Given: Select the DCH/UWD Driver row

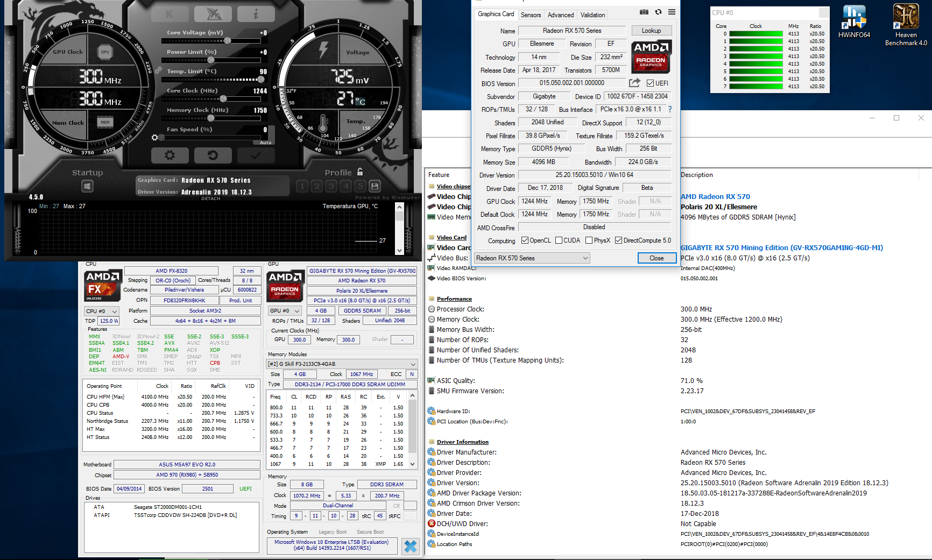Looking at the screenshot, I should pyautogui.click(x=677, y=524).
